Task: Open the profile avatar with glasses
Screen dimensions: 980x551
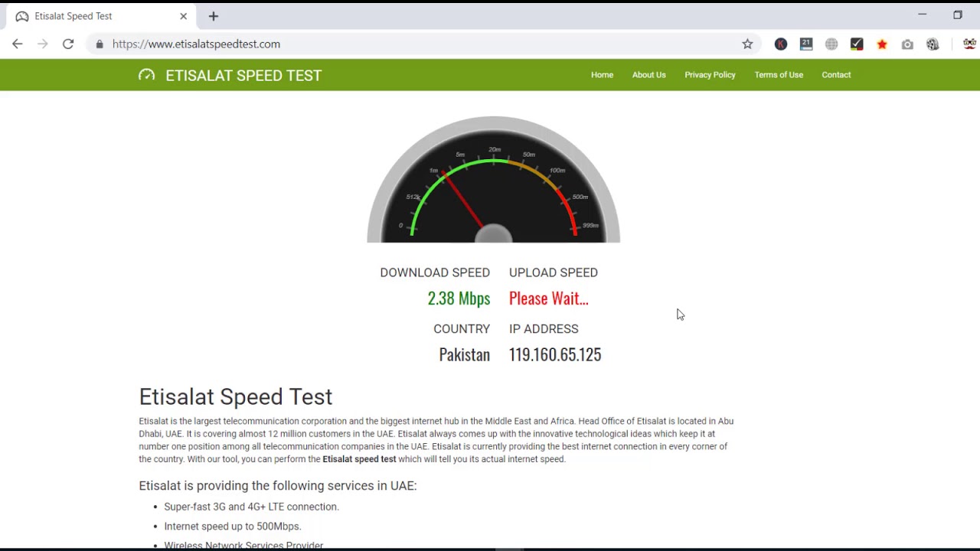Action: point(969,44)
